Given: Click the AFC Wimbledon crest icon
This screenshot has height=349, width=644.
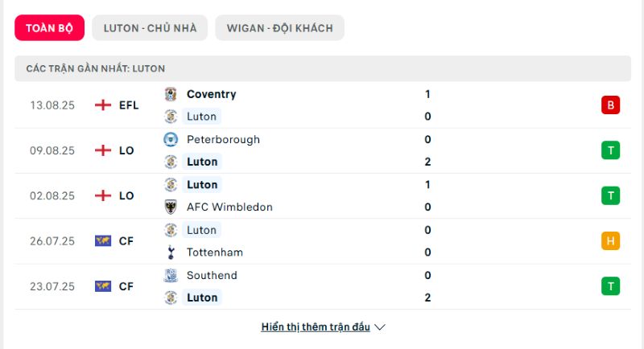Looking at the screenshot, I should (x=171, y=207).
